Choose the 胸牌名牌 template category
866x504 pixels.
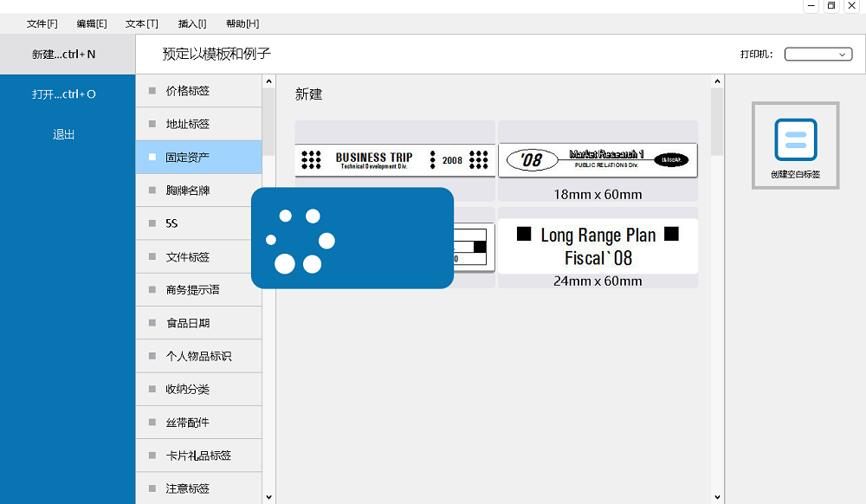tap(188, 191)
